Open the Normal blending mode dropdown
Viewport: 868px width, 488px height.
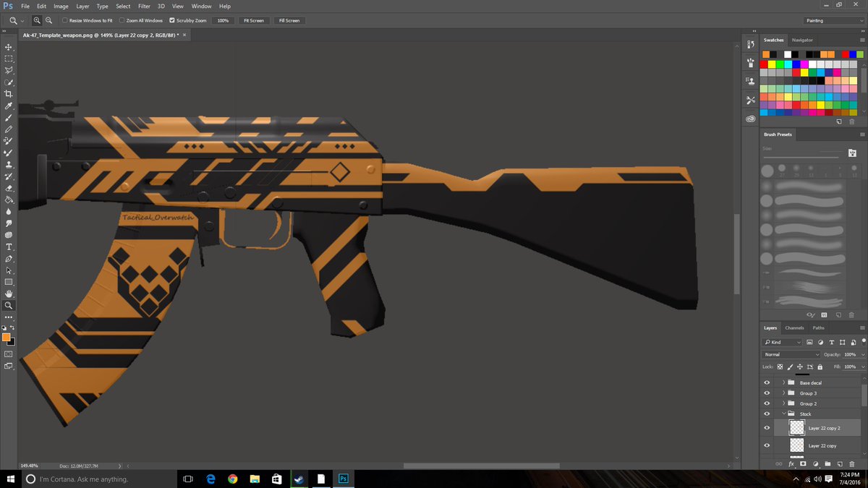(790, 354)
